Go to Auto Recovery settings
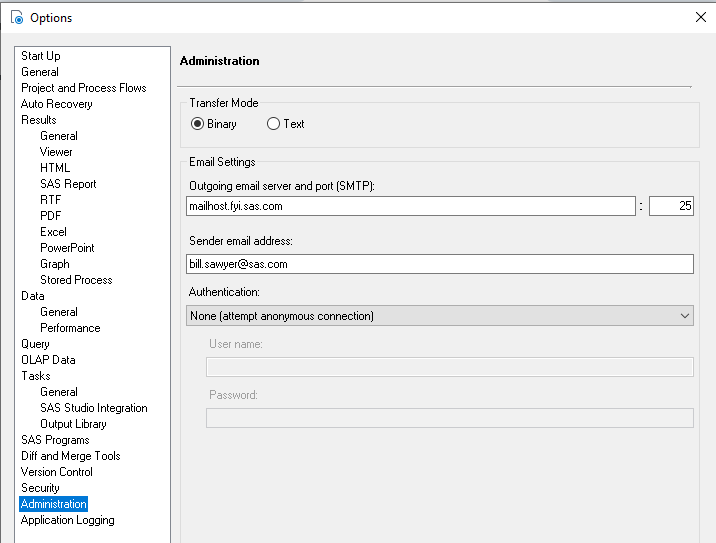The image size is (716, 543). coord(57,104)
